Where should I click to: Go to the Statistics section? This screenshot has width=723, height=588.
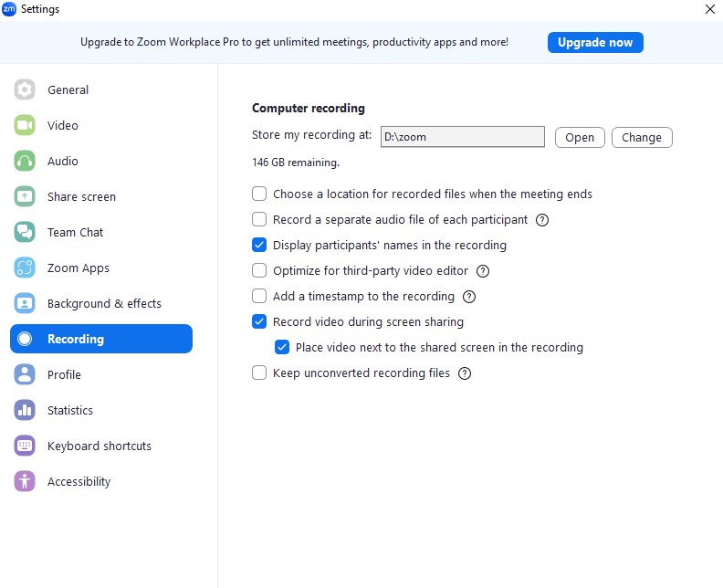point(69,410)
